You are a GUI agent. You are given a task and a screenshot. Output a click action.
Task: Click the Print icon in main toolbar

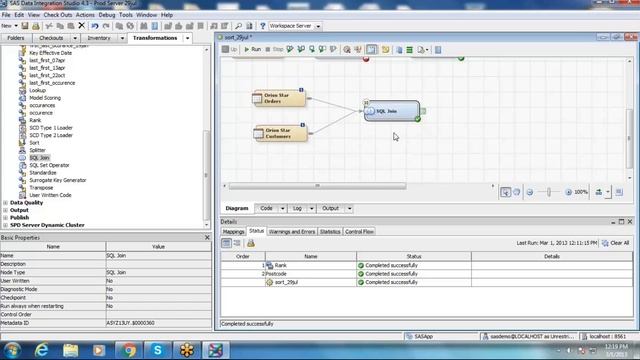point(36,26)
